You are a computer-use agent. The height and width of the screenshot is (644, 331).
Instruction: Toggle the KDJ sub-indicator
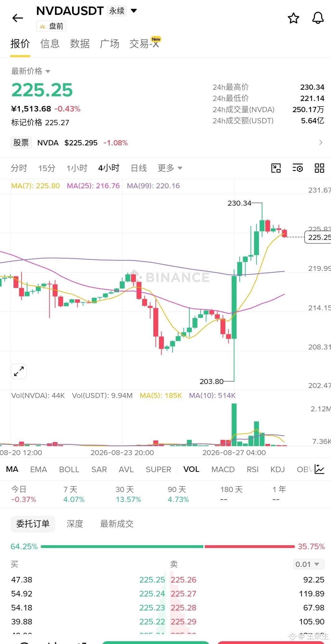point(278,469)
